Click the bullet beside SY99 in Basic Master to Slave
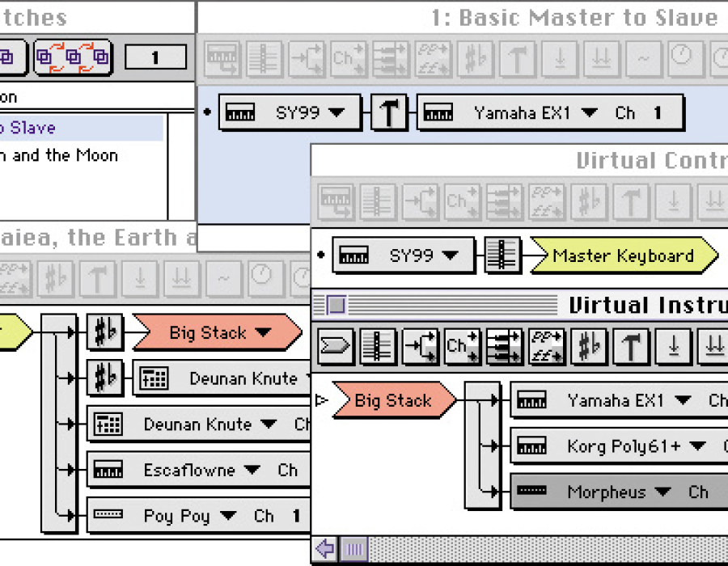 coord(208,112)
